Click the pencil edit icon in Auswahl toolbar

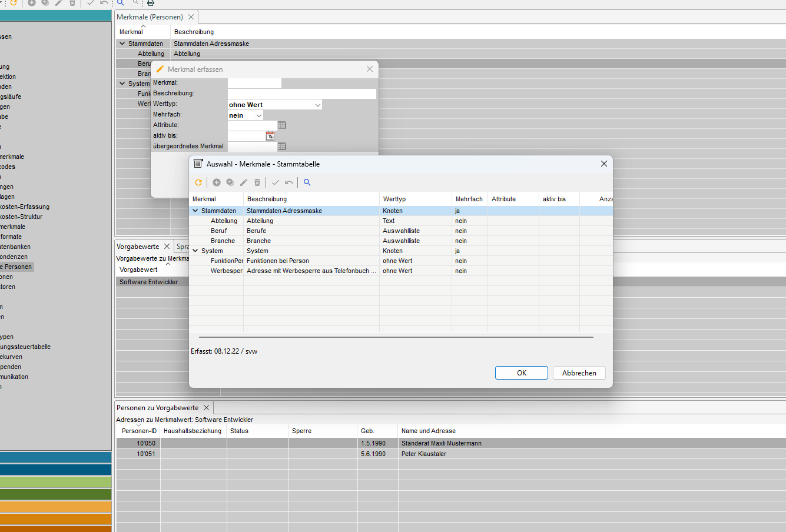click(x=244, y=182)
